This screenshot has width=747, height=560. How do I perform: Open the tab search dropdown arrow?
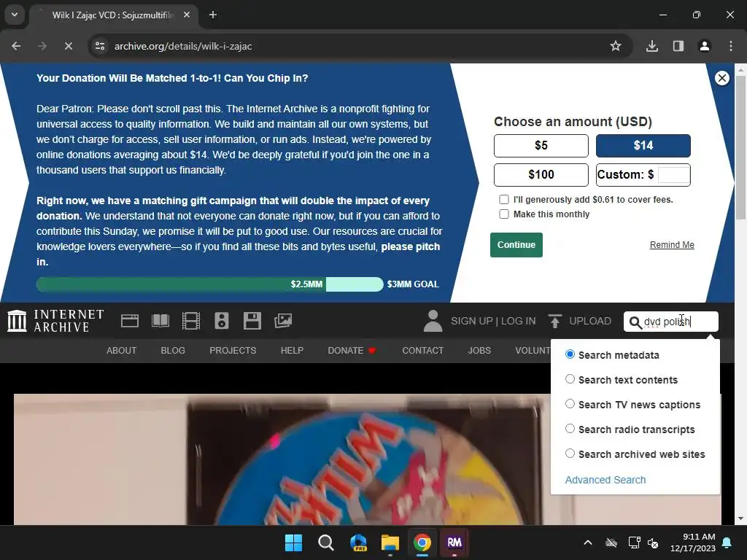tap(15, 15)
